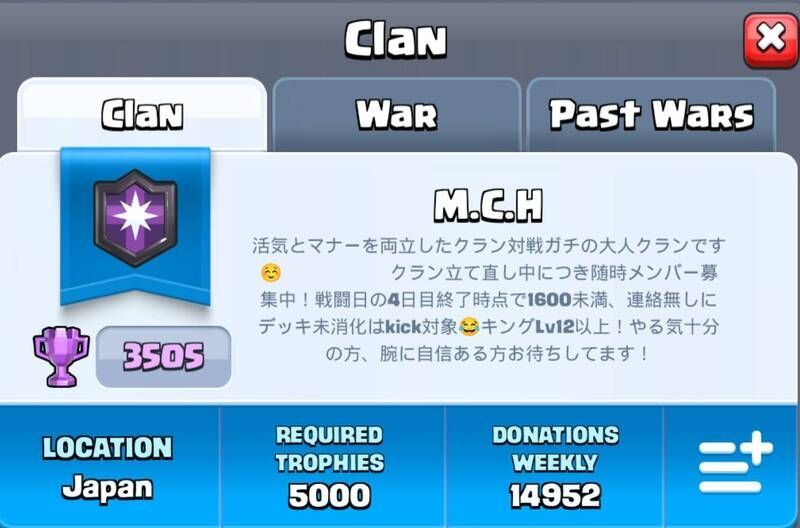Viewport: 800px width, 528px height.
Task: Tap the purple star clan badge
Action: [135, 218]
